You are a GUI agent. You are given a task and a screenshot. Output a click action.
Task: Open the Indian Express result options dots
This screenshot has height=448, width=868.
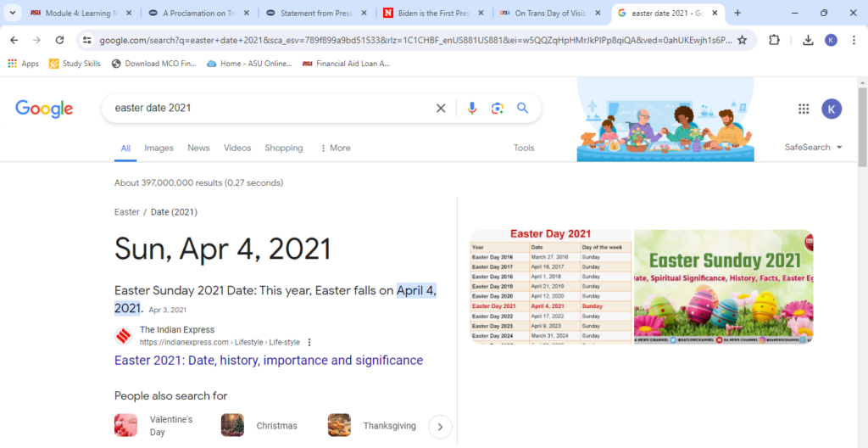[309, 342]
